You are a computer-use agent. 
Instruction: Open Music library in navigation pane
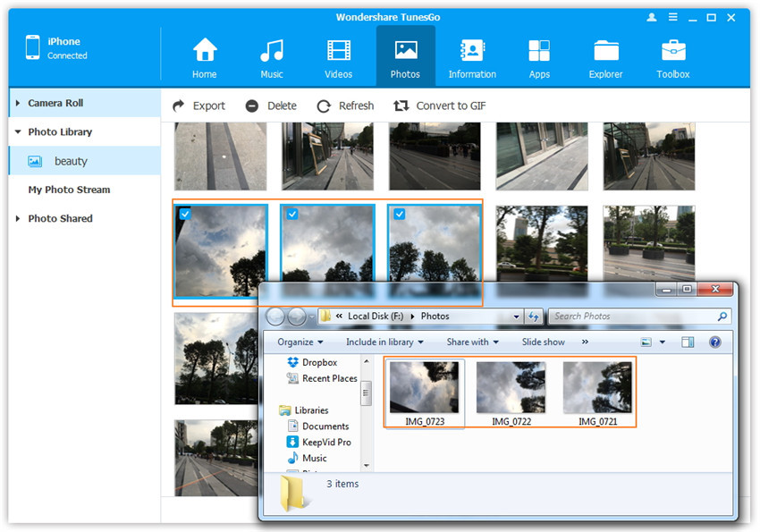pos(308,459)
